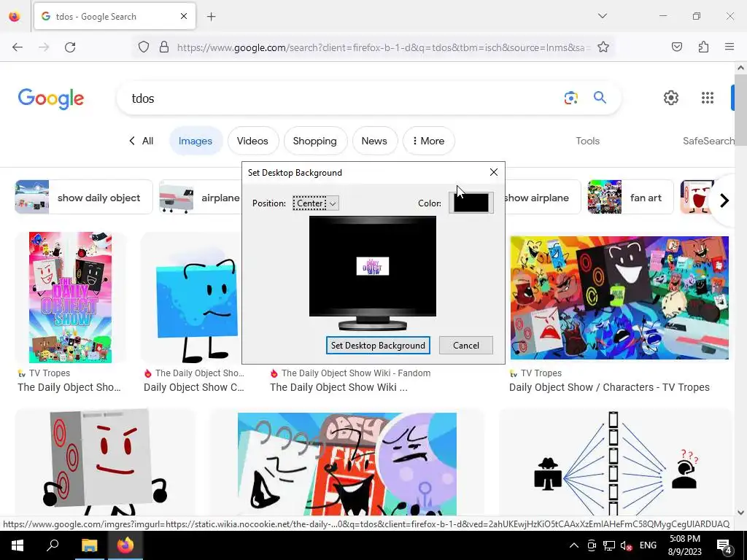747x560 pixels.
Task: Click the Set Desktop Background button
Action: [378, 345]
